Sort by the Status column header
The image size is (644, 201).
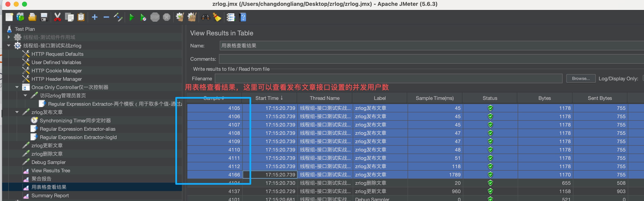pyautogui.click(x=490, y=98)
